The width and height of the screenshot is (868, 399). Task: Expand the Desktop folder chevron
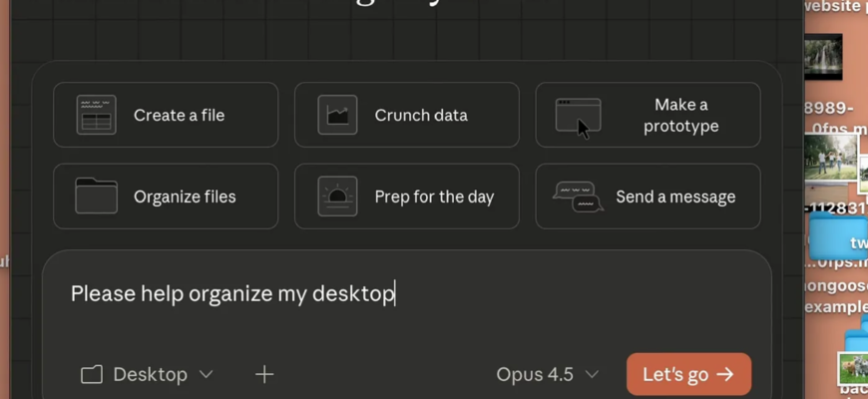[207, 374]
